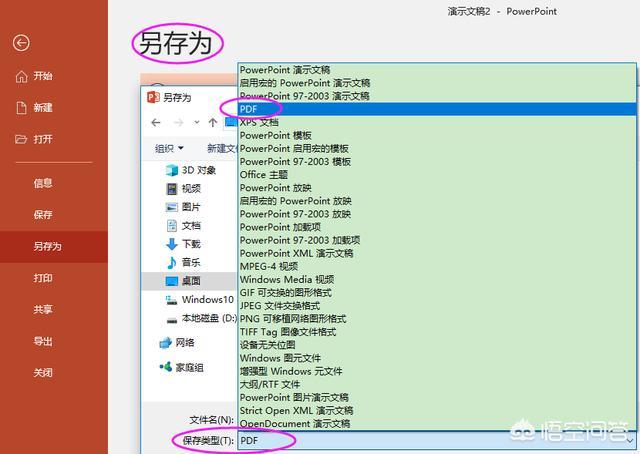Choose 启用宏的 PowerPoint 放映 type
This screenshot has width=640, height=454.
(x=437, y=201)
